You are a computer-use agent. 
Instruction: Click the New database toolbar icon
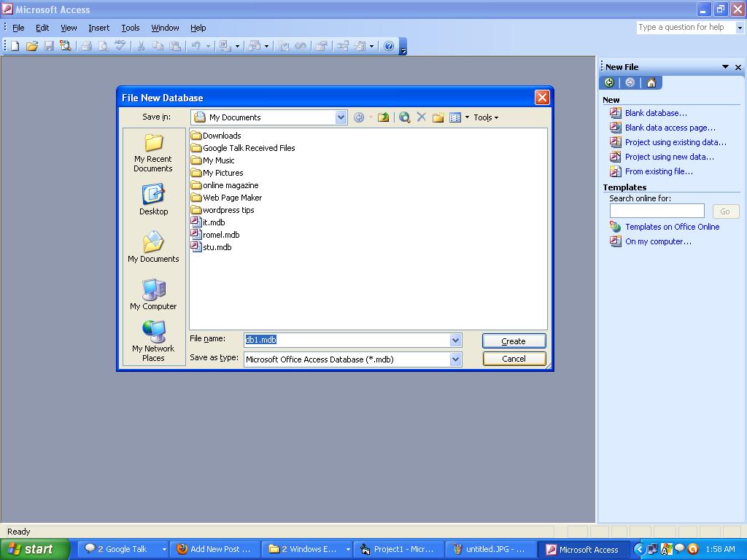point(15,46)
